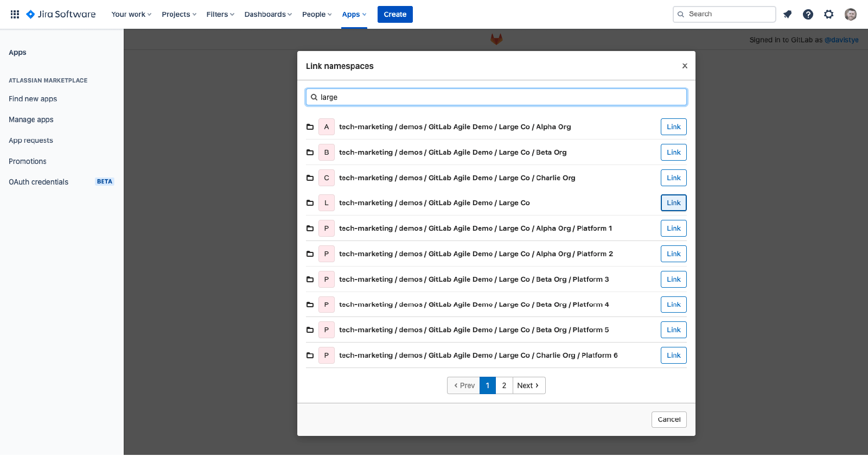Go to page 2 of results
Image resolution: width=868 pixels, height=456 pixels.
coord(504,385)
